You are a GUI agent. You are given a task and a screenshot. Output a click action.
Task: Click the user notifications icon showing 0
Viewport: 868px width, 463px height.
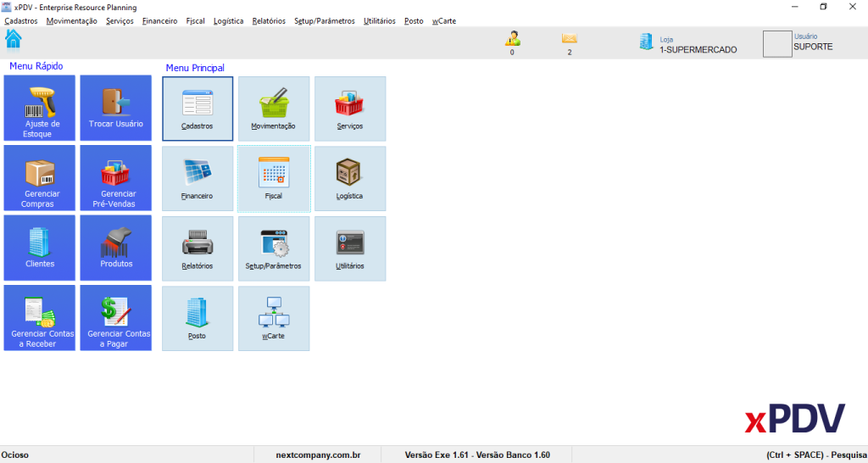point(512,39)
